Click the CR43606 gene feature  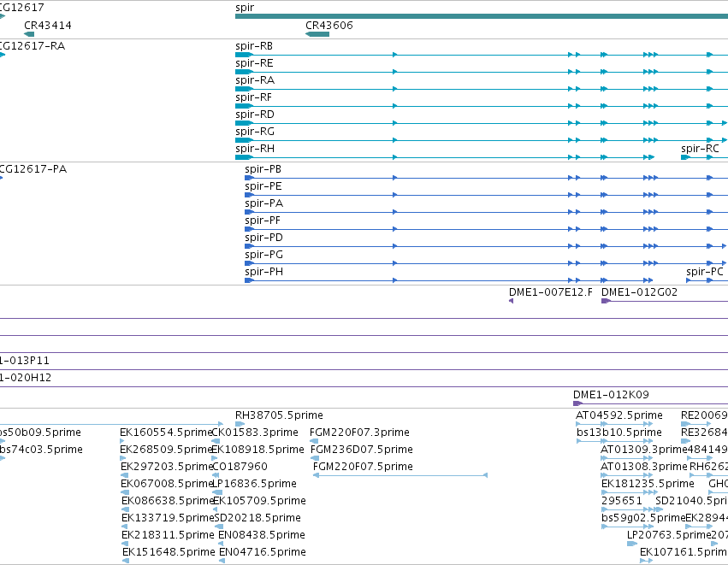point(317,34)
